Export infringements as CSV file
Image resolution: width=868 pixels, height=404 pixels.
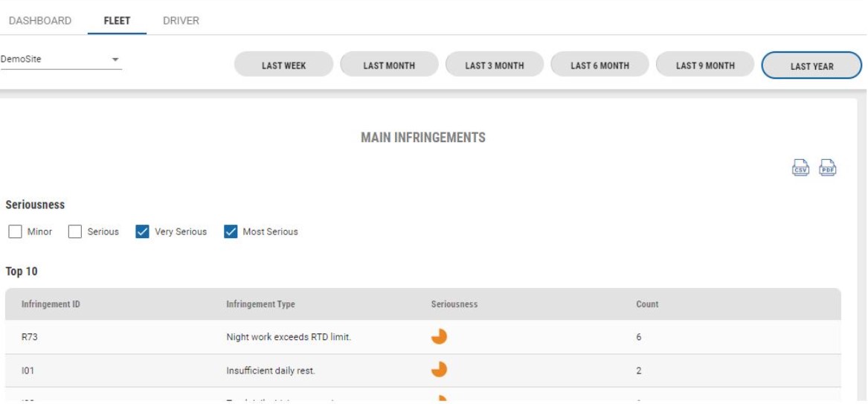click(800, 167)
